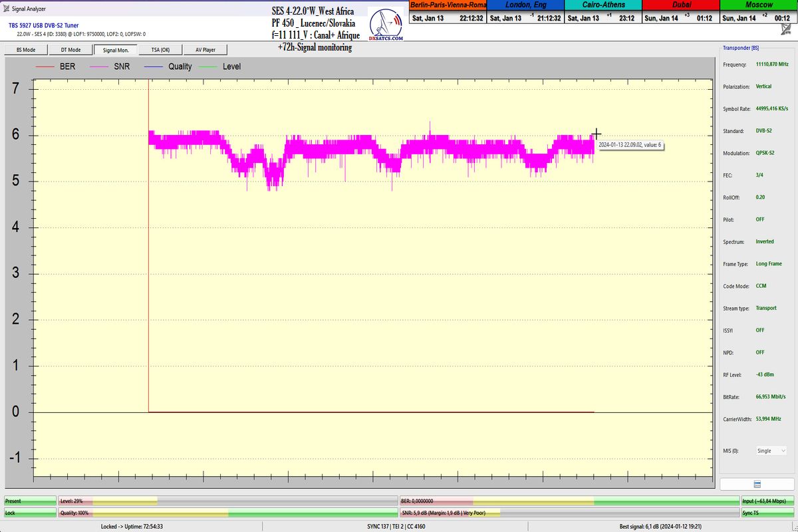
Task: Switch to DT Mode tab
Action: (x=70, y=50)
